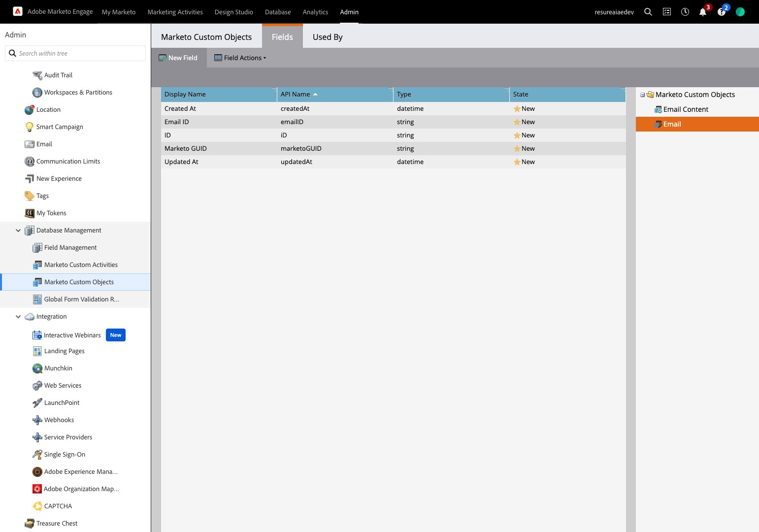The image size is (759, 532).
Task: Switch to the Used By tab
Action: point(328,37)
